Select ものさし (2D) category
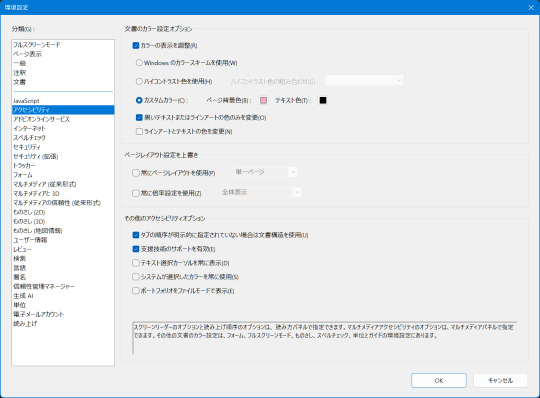The height and width of the screenshot is (398, 540). 63,212
